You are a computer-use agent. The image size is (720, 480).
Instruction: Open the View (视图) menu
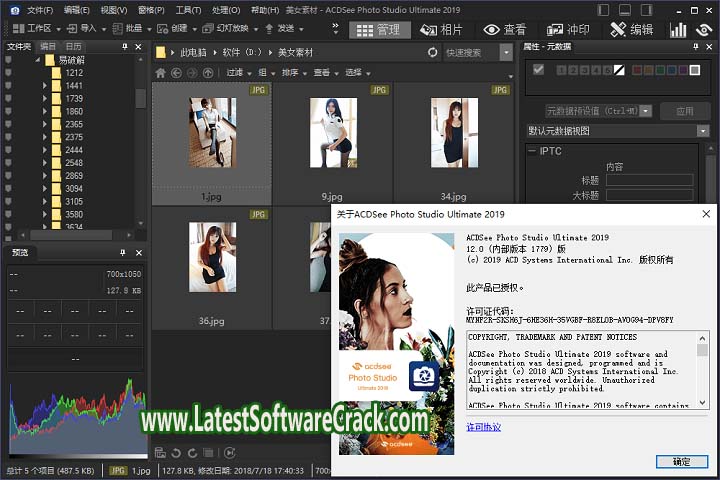(114, 10)
